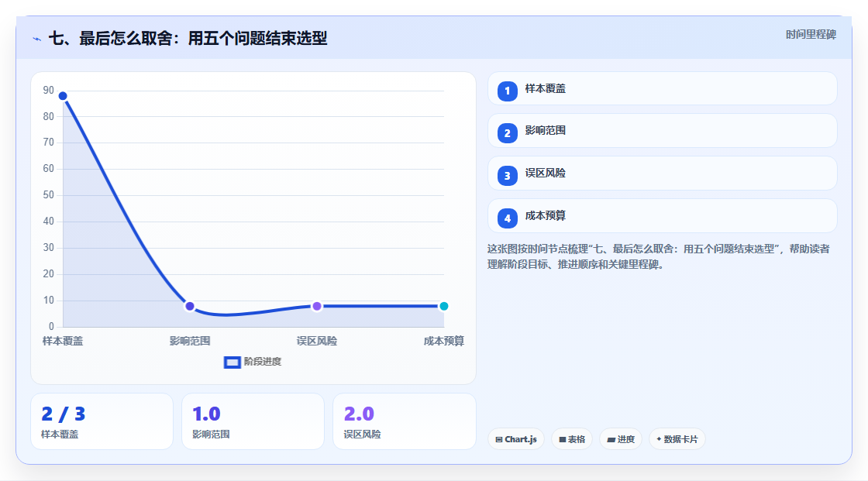Image resolution: width=868 pixels, height=481 pixels.
Task: Click the 影响范围 x-axis label
Action: [190, 341]
